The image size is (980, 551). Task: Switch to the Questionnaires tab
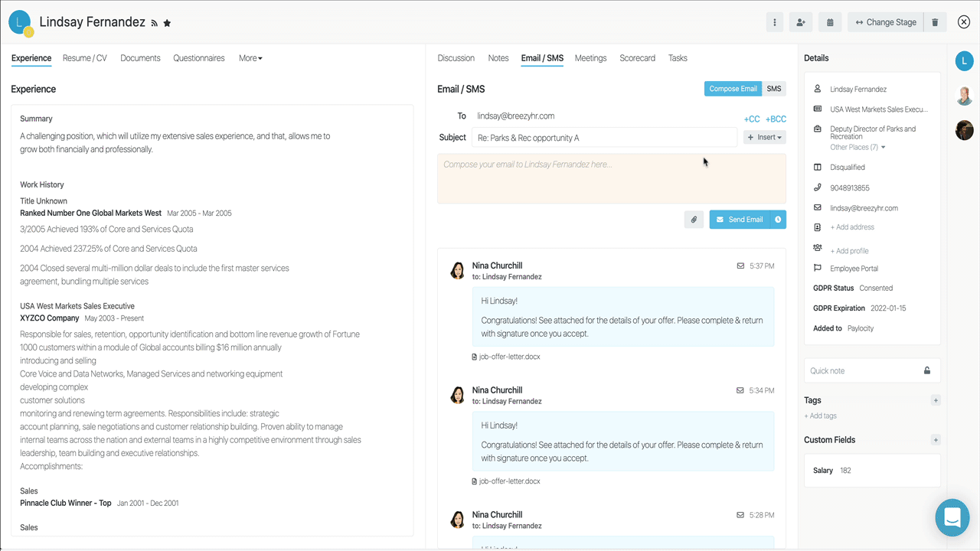199,58
